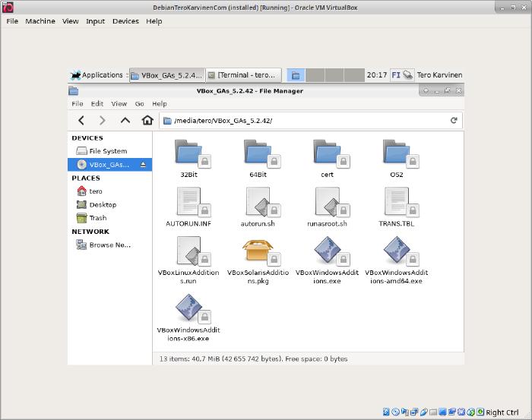Select the VBoxLinuxAdditions.run file
The image size is (532, 420).
click(188, 251)
